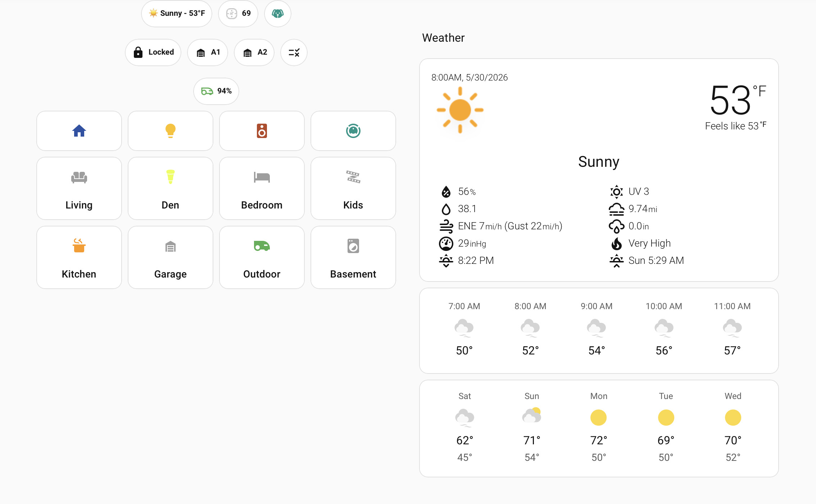The width and height of the screenshot is (816, 504).
Task: Click the wind ENE 7 mi/h reading
Action: 510,226
